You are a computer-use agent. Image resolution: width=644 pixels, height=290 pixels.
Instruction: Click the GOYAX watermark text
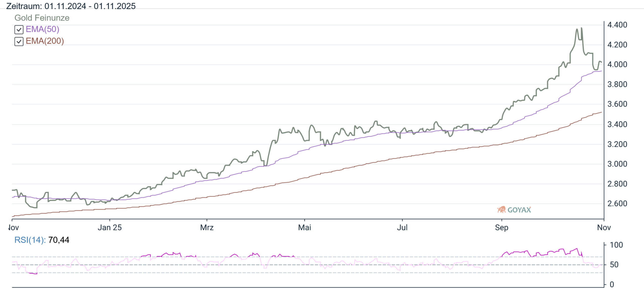point(519,210)
